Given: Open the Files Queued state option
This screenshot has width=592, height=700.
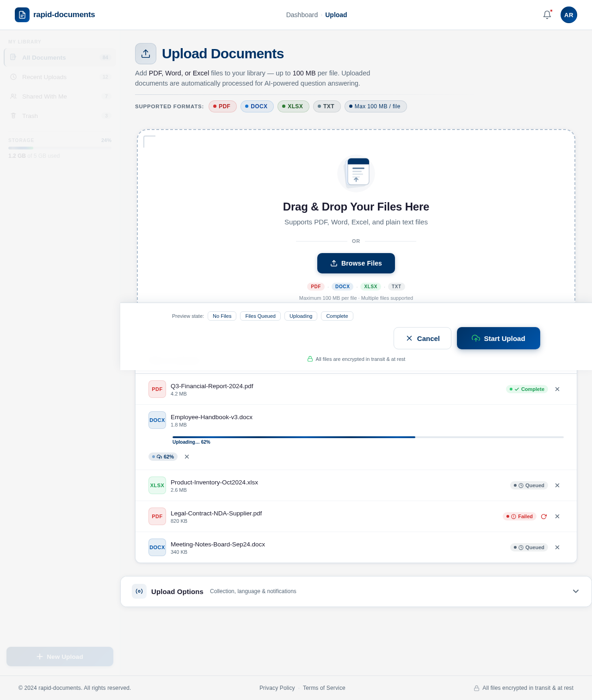Looking at the screenshot, I should [260, 316].
